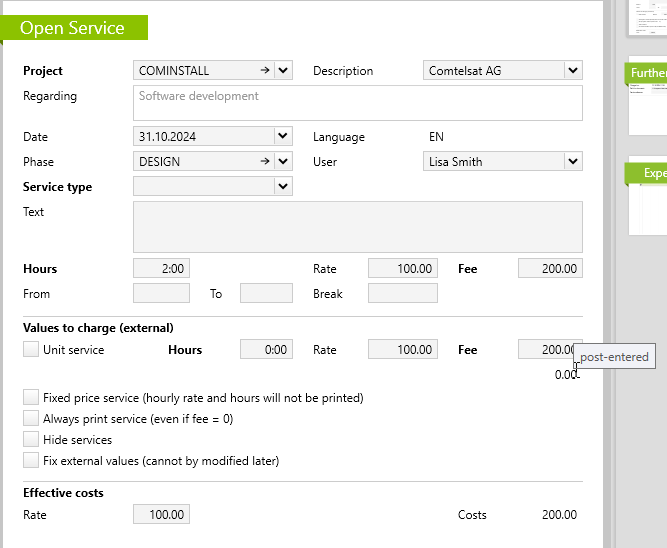Click the From time field
This screenshot has width=667, height=548.
coord(161,293)
